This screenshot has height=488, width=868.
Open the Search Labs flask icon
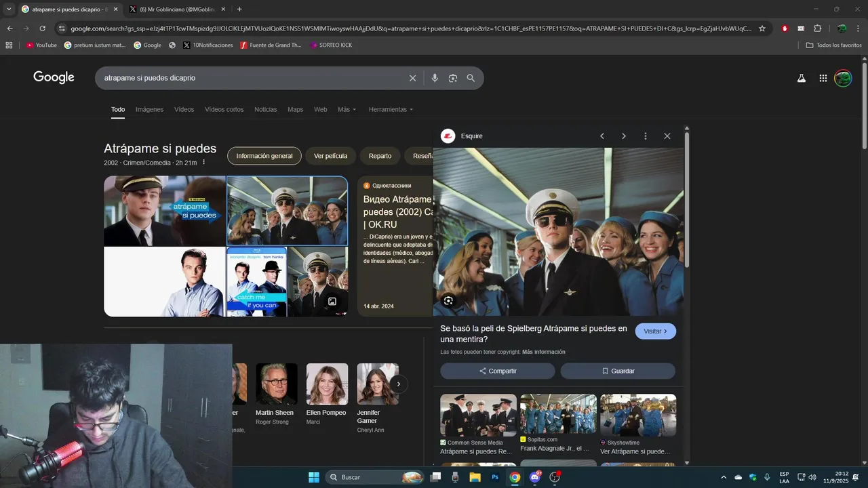click(801, 78)
